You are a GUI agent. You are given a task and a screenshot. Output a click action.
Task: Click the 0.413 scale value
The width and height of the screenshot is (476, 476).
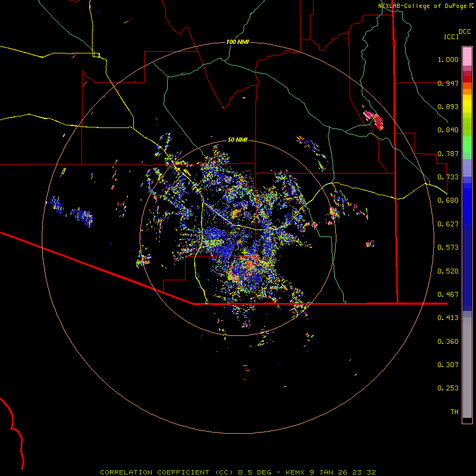click(448, 318)
